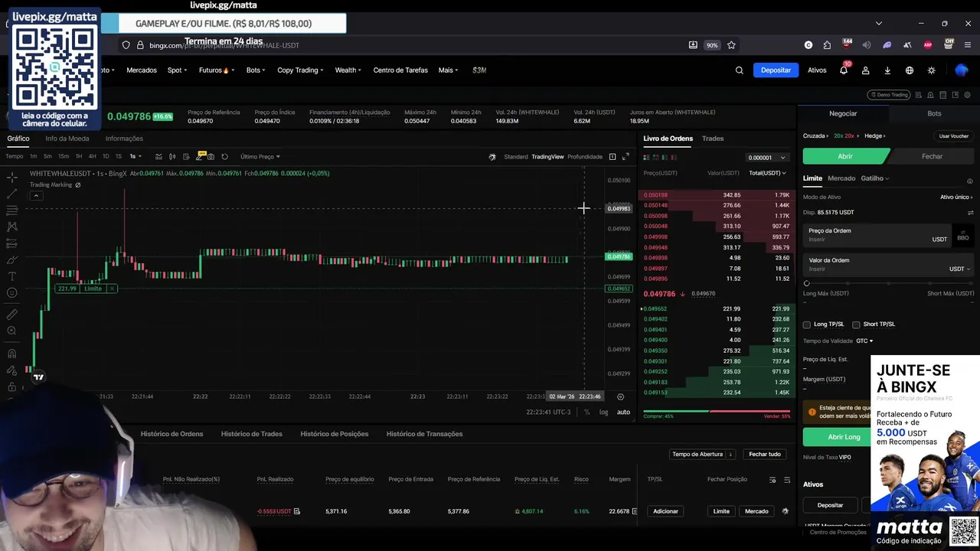The height and width of the screenshot is (551, 980).
Task: Click the Depositar button in top bar
Action: click(x=776, y=70)
